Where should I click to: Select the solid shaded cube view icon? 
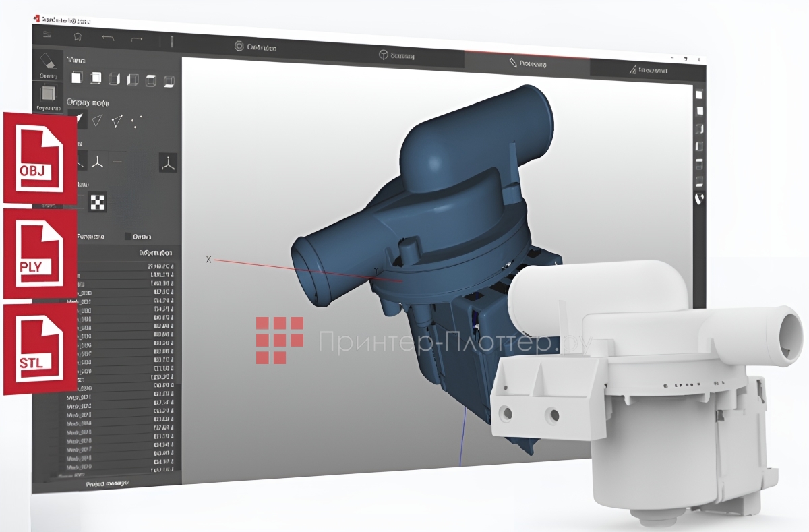pyautogui.click(x=77, y=78)
